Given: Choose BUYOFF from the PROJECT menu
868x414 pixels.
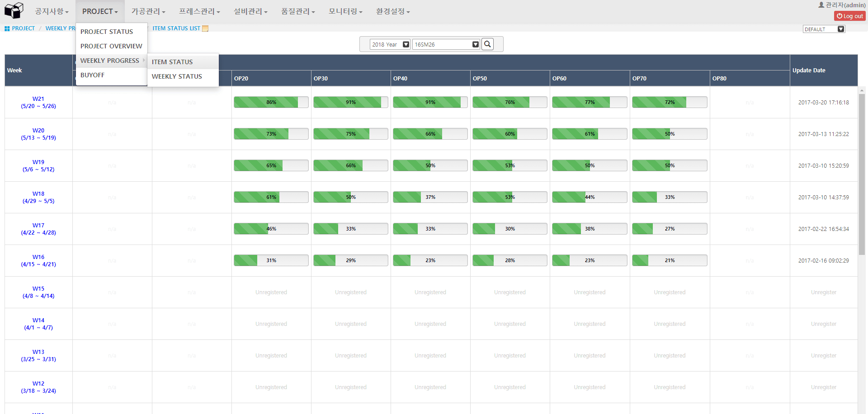Looking at the screenshot, I should tap(92, 75).
